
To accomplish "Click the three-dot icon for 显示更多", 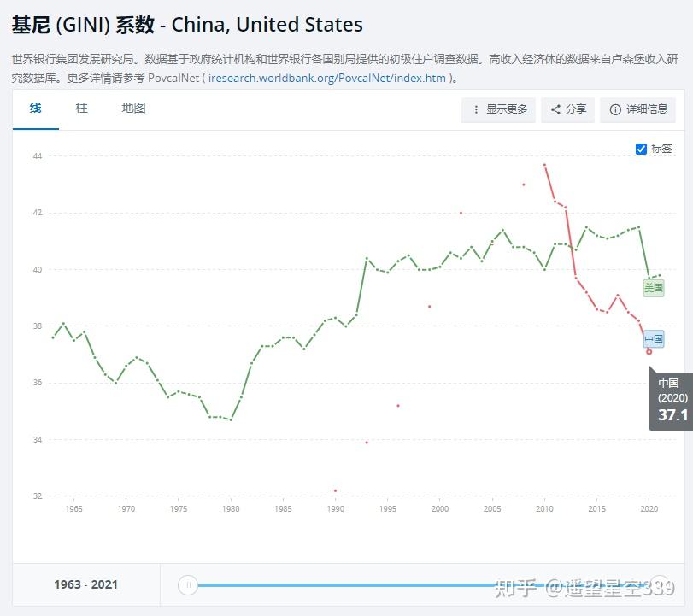I will [476, 109].
